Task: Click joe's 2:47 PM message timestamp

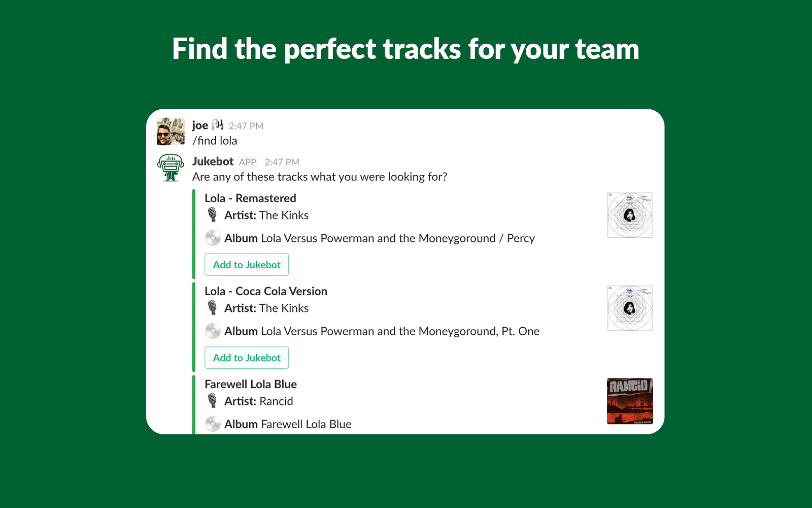Action: click(246, 126)
